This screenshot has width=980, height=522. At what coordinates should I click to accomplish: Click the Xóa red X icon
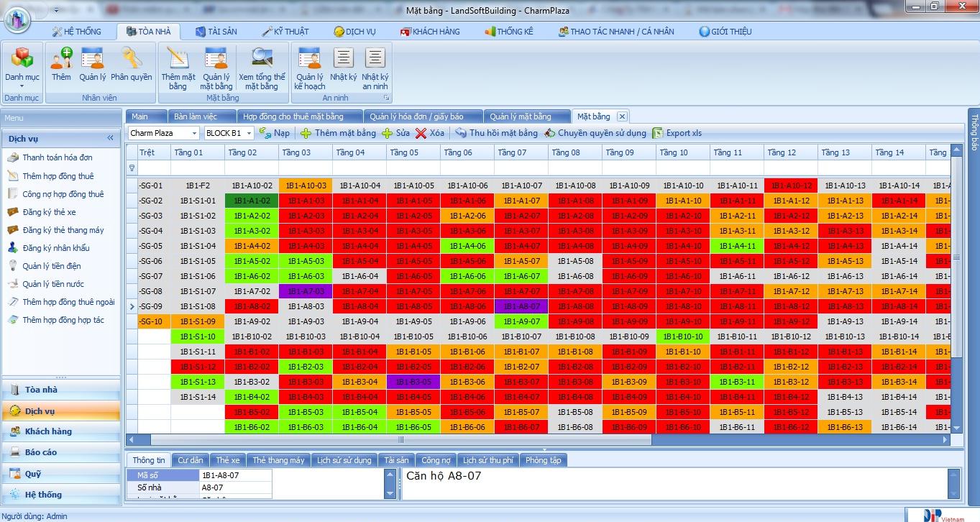(421, 133)
